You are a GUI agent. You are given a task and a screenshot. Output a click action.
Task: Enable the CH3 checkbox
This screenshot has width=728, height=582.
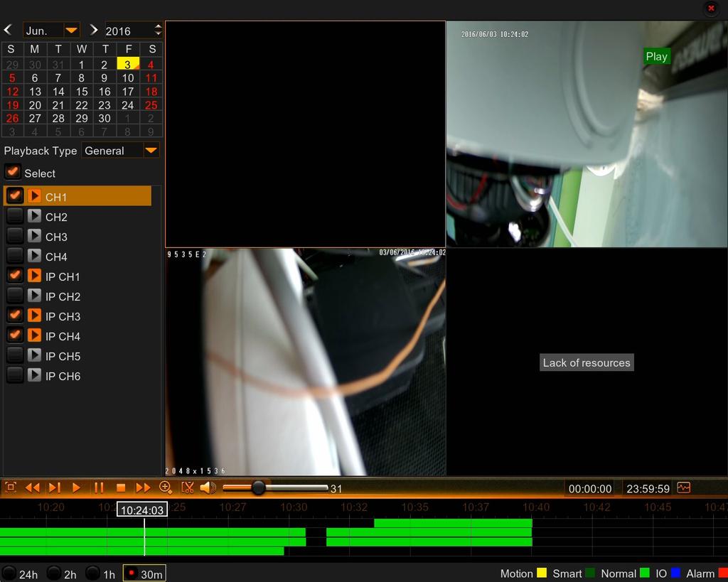(14, 236)
